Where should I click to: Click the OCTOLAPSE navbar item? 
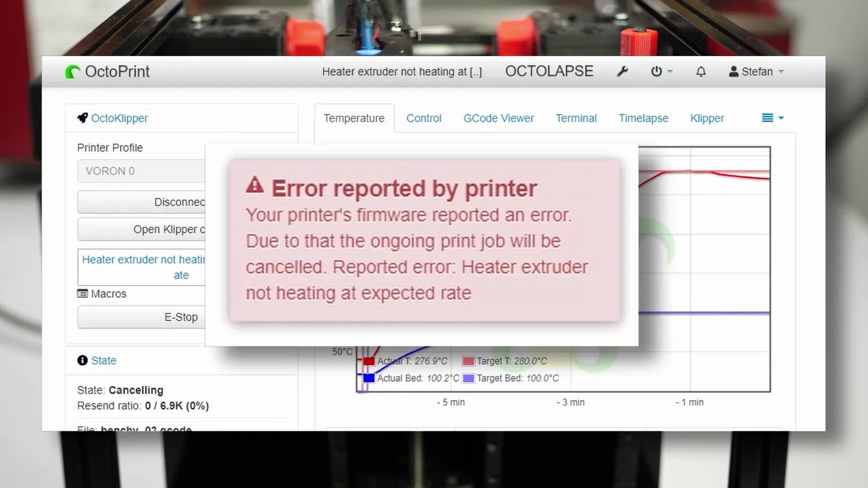[x=549, y=71]
